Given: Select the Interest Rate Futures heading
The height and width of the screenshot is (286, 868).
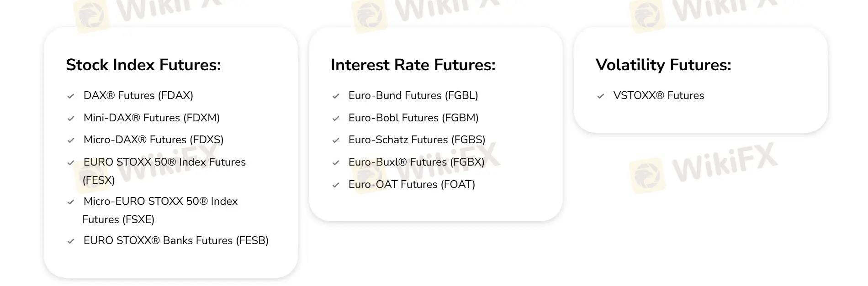Looking at the screenshot, I should pos(413,65).
